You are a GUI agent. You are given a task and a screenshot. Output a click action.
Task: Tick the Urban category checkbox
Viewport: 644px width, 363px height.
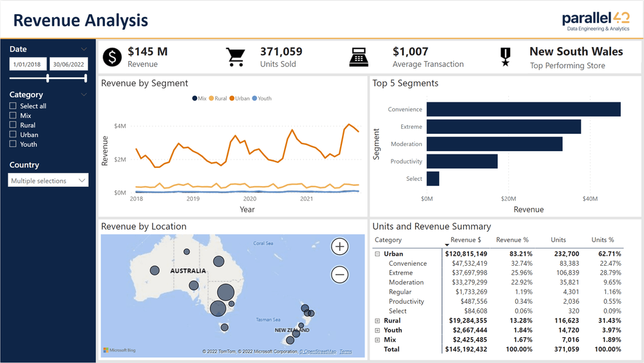click(x=13, y=135)
